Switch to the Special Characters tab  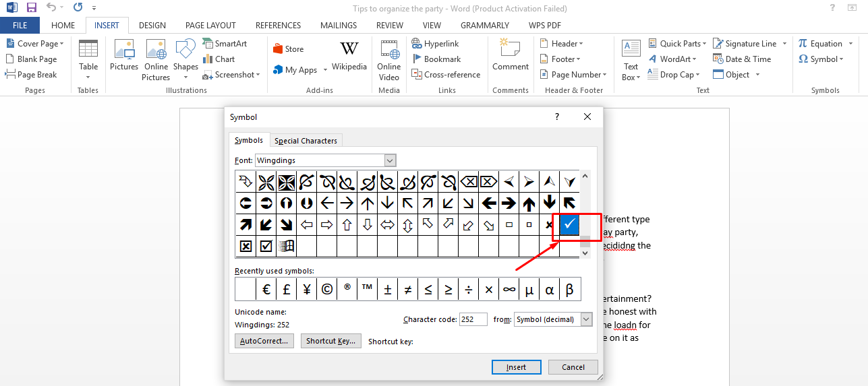(x=306, y=141)
